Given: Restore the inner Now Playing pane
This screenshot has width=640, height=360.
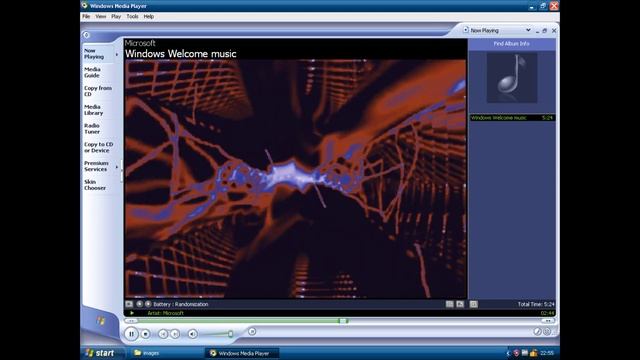Looking at the screenshot, I should point(544,31).
